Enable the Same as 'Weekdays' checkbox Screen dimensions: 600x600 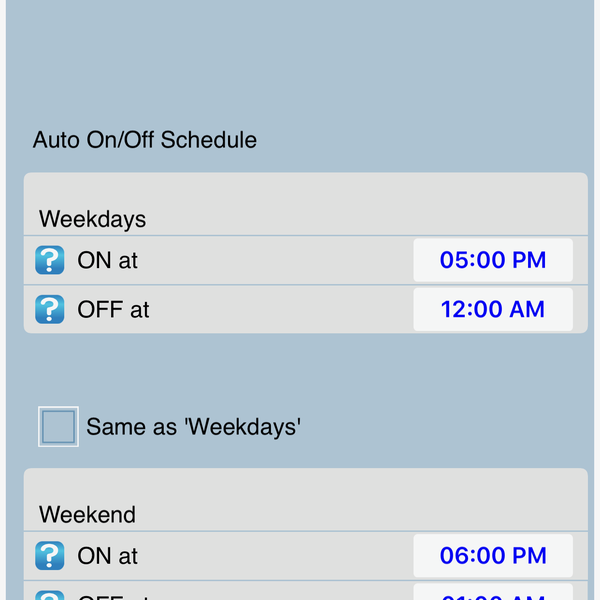58,427
